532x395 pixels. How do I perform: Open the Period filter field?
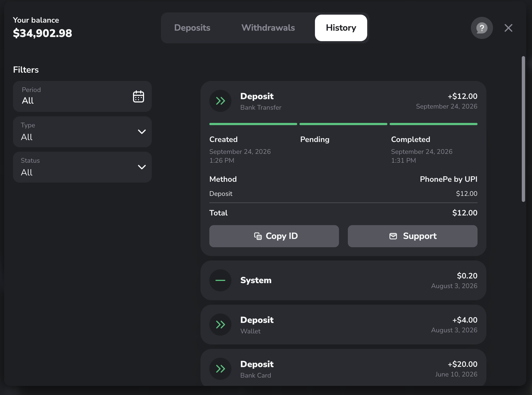tap(82, 96)
